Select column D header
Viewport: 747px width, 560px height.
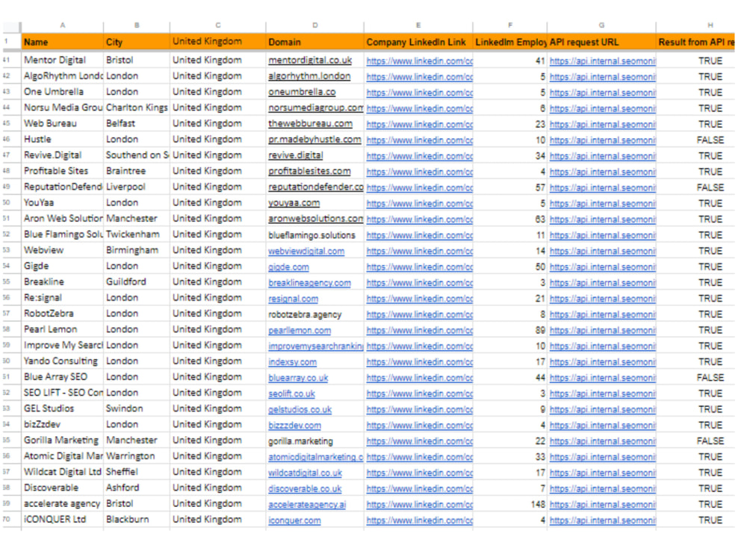pos(315,25)
